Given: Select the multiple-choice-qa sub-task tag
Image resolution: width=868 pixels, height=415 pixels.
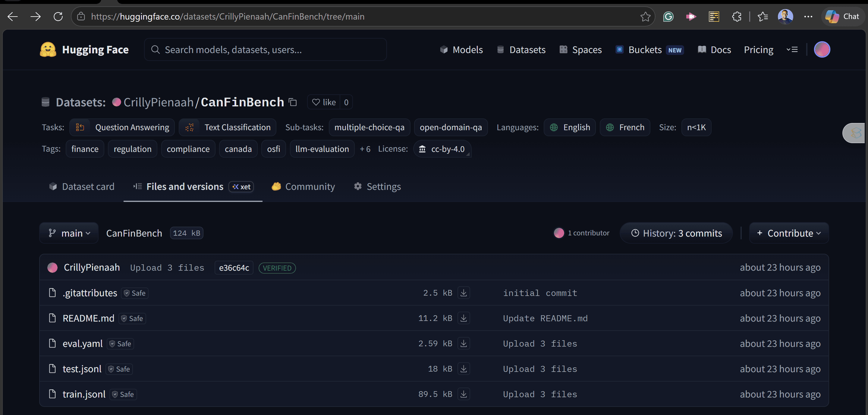Looking at the screenshot, I should (369, 127).
